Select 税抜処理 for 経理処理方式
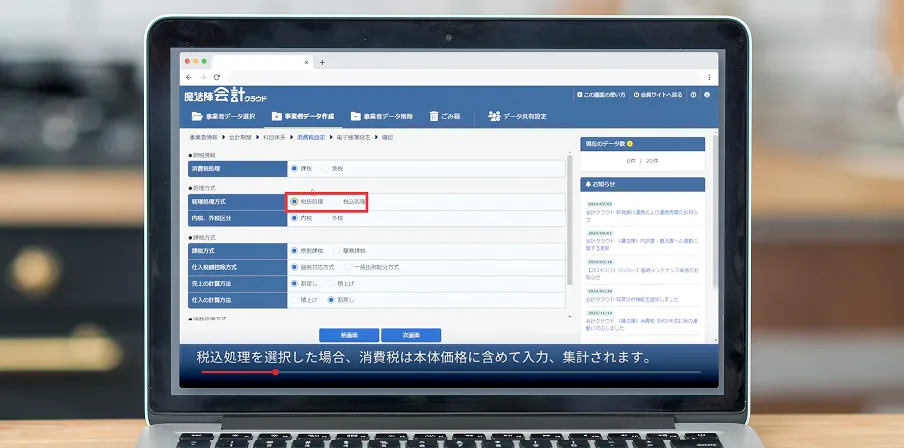The height and width of the screenshot is (448, 904). [295, 202]
